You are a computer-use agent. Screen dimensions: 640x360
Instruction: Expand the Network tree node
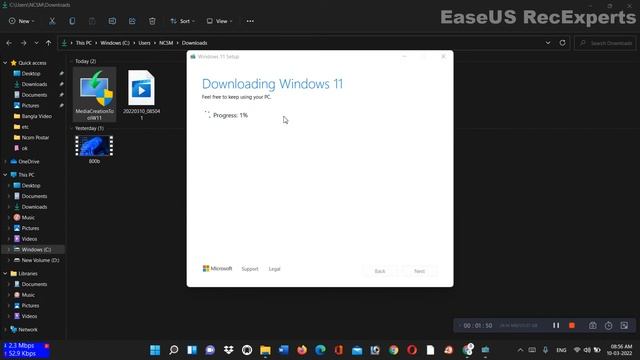tap(5, 329)
